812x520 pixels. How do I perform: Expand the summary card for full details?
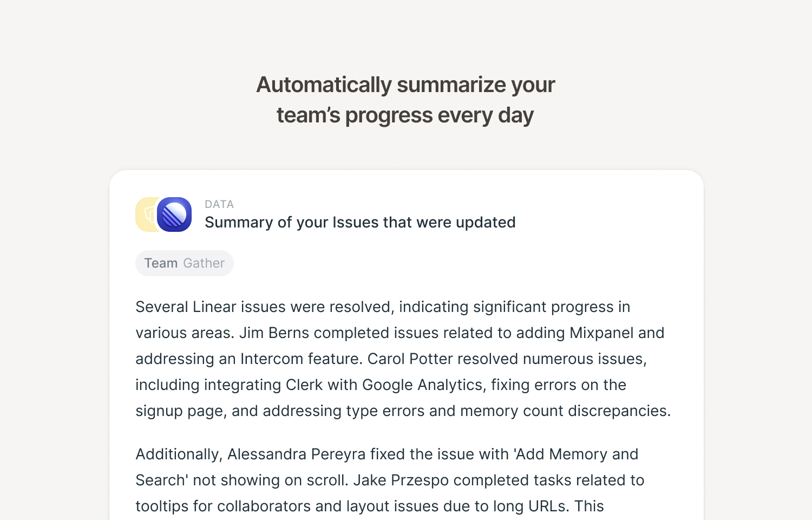tap(406, 347)
